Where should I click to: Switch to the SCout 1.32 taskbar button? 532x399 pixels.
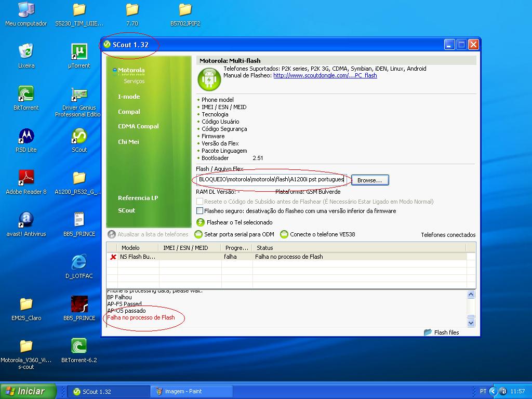(x=109, y=392)
